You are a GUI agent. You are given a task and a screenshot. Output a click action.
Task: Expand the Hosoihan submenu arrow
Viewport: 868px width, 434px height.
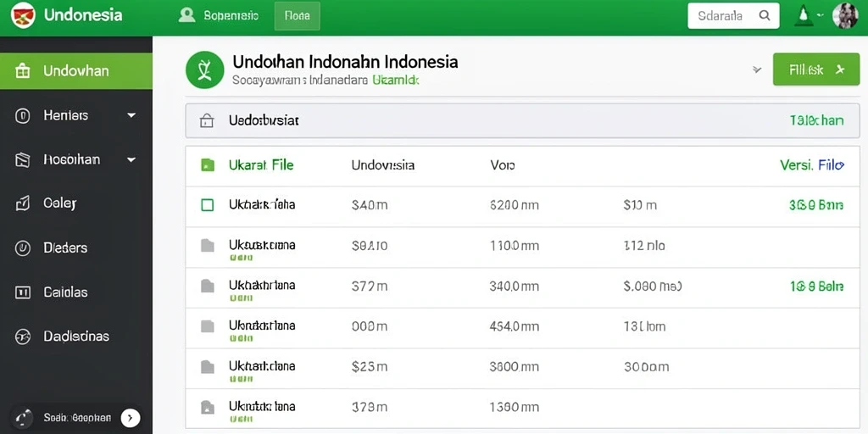tap(131, 160)
